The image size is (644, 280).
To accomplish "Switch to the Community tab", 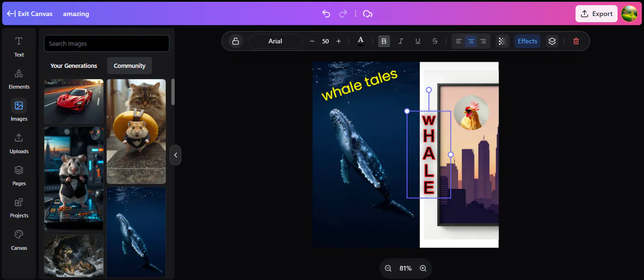I will click(129, 66).
